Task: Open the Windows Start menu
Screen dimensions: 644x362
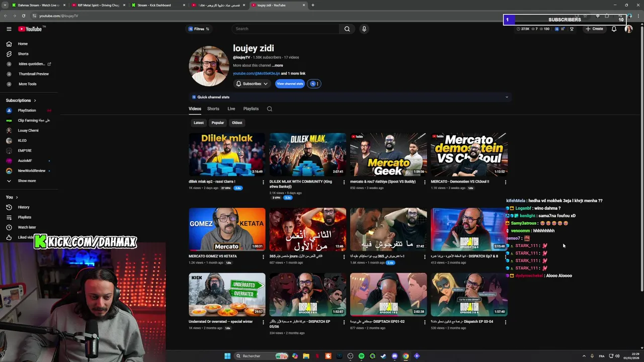Action: (227, 356)
